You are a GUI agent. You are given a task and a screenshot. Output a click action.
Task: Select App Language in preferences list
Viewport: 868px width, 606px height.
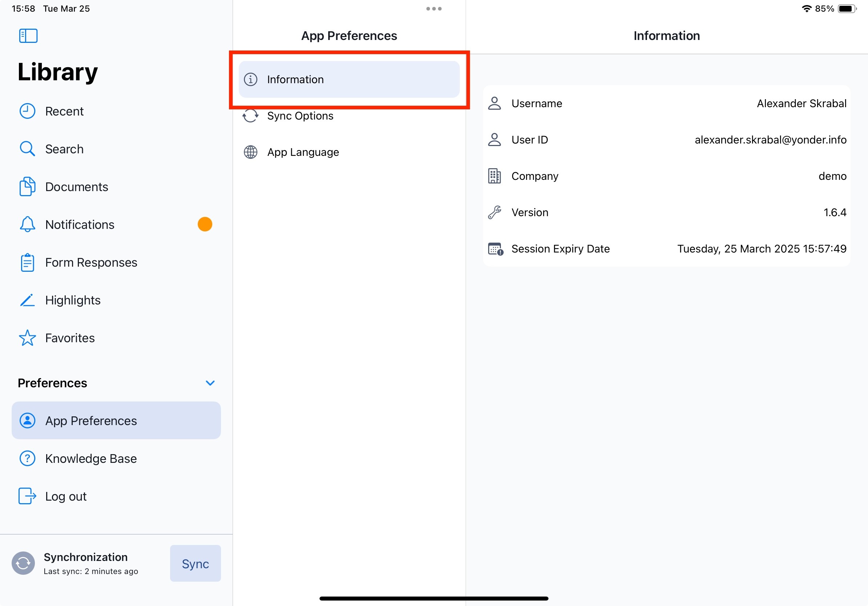click(x=303, y=152)
